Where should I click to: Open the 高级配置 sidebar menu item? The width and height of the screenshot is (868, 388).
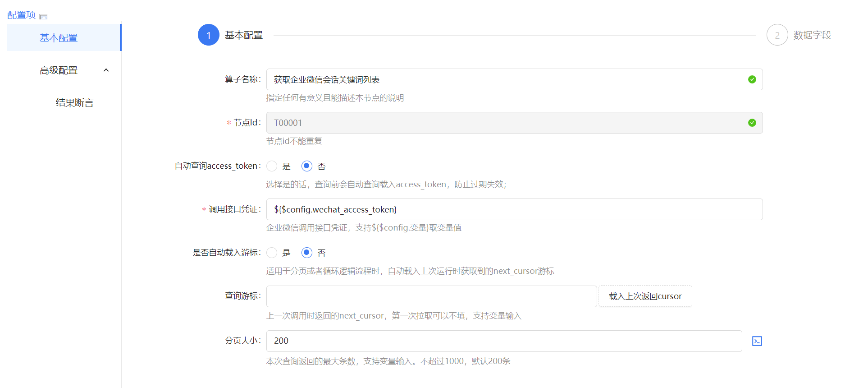(x=64, y=70)
